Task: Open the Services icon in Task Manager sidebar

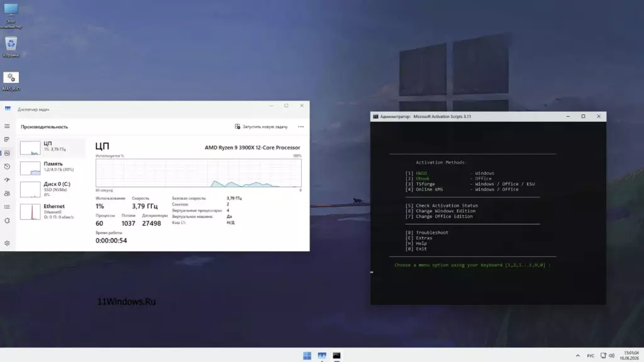Action: (x=7, y=221)
